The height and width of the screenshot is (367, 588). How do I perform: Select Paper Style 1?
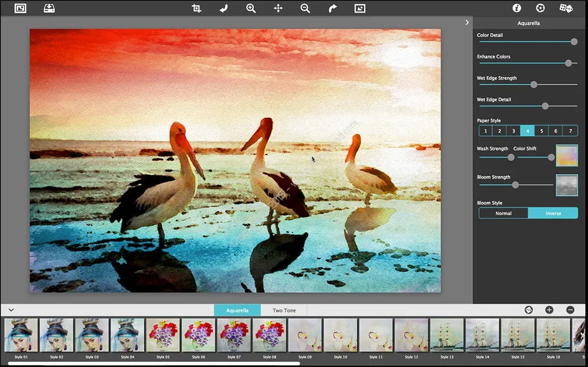coord(486,131)
